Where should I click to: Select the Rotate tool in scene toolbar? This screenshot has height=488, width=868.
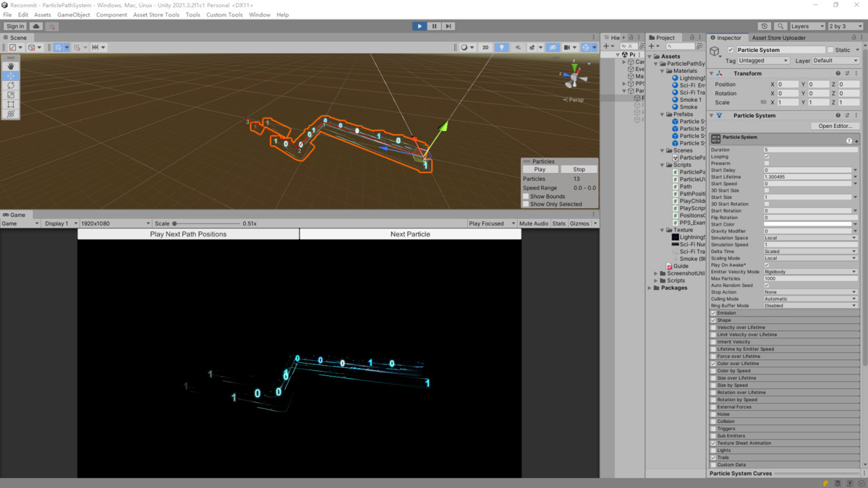pos(11,85)
